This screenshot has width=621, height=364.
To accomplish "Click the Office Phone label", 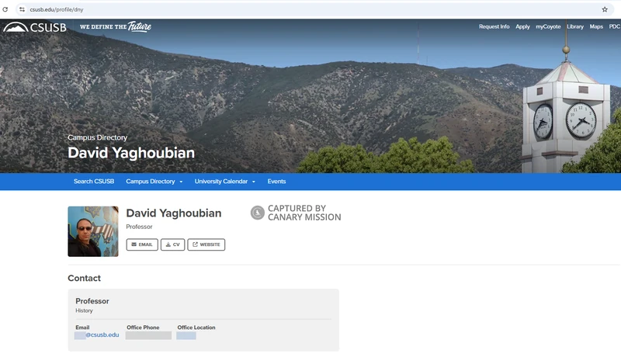I will click(143, 328).
